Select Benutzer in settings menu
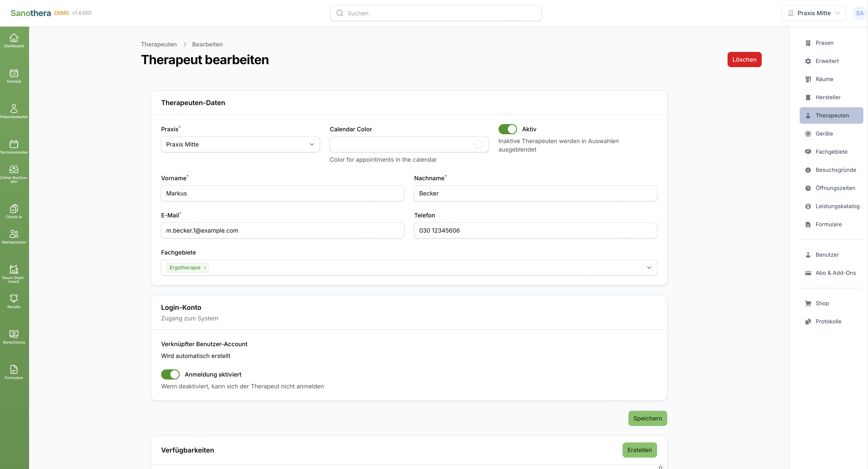Image resolution: width=868 pixels, height=469 pixels. tap(831, 255)
